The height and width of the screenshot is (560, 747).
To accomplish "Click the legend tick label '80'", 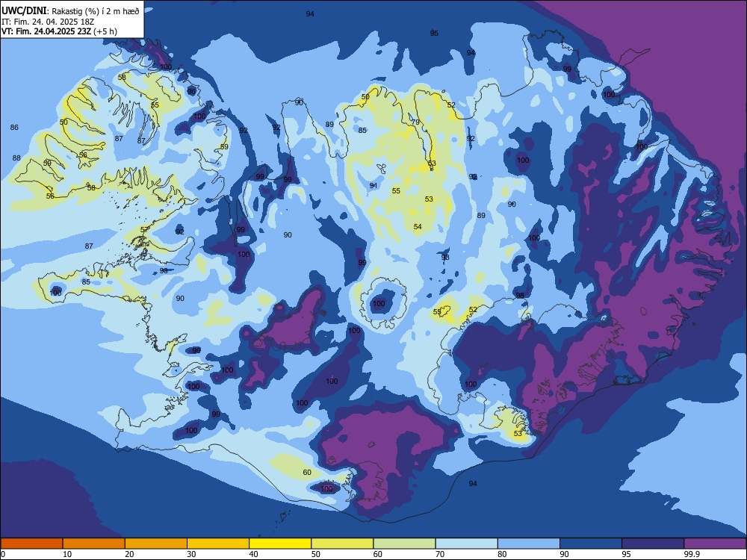I will pyautogui.click(x=502, y=554).
